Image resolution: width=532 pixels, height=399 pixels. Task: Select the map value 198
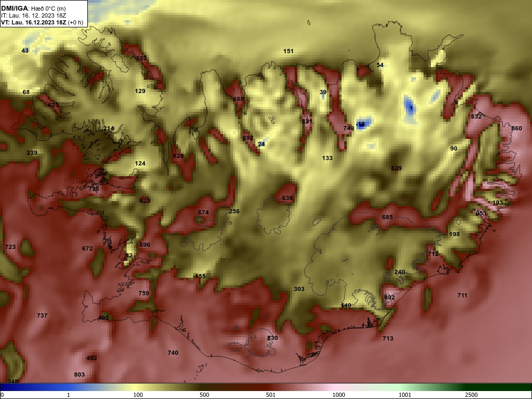[x=454, y=234]
